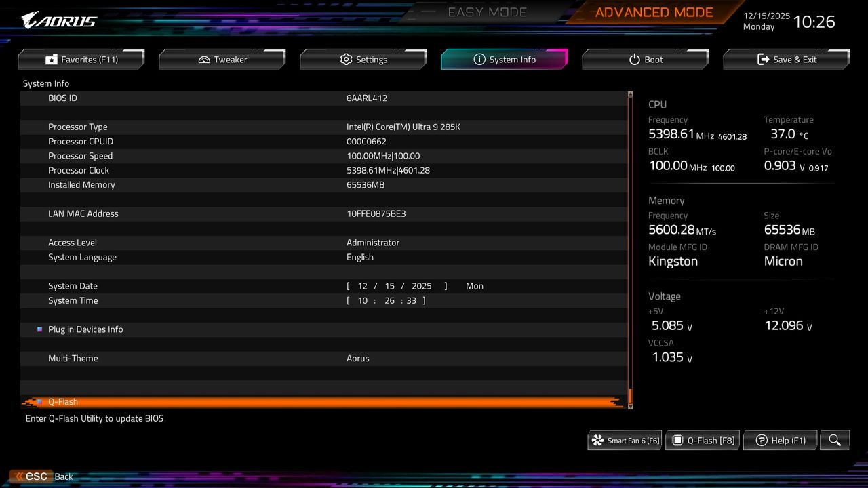The image size is (868, 488).
Task: Expand the Plug in Devices Info entry
Action: (86, 329)
